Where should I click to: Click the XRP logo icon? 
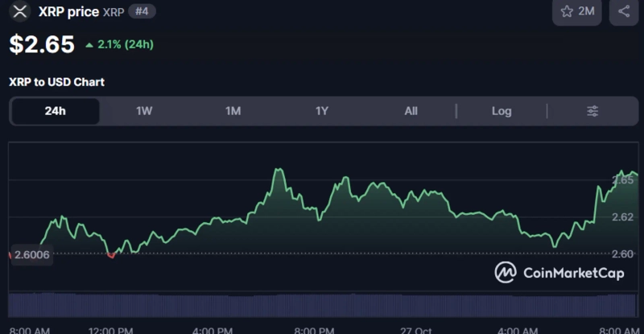point(19,11)
